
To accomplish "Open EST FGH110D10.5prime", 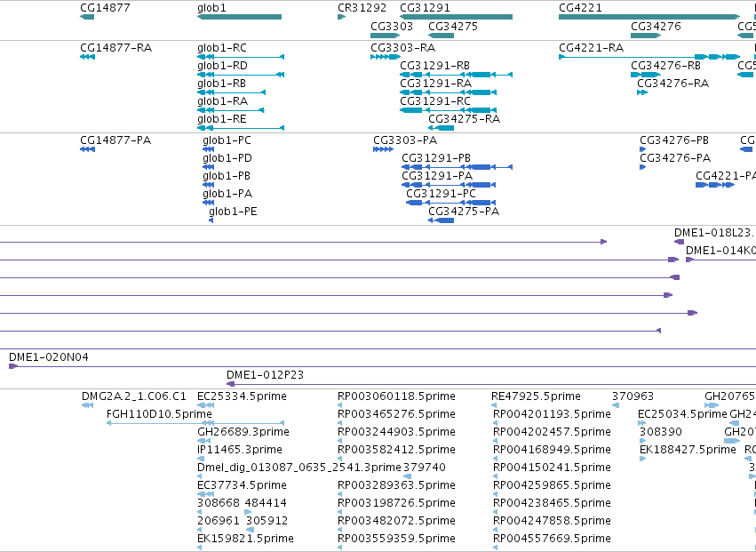I will click(x=195, y=423).
